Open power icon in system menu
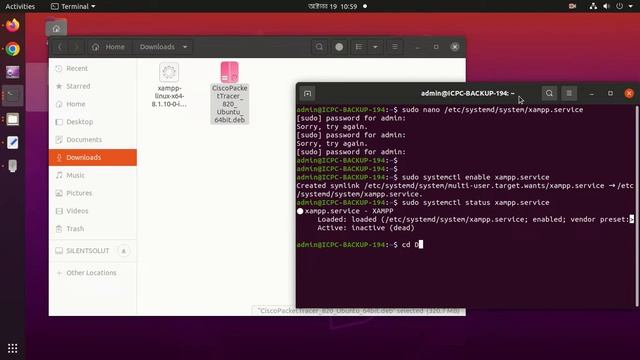The image size is (640, 360). (620, 6)
